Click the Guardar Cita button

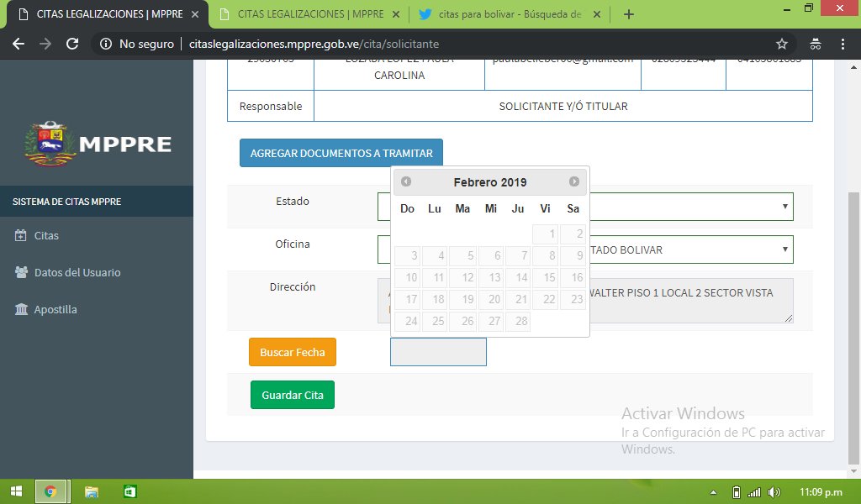292,395
